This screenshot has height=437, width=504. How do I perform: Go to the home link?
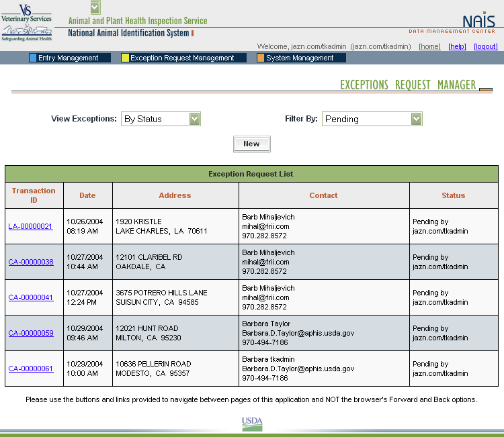click(429, 46)
